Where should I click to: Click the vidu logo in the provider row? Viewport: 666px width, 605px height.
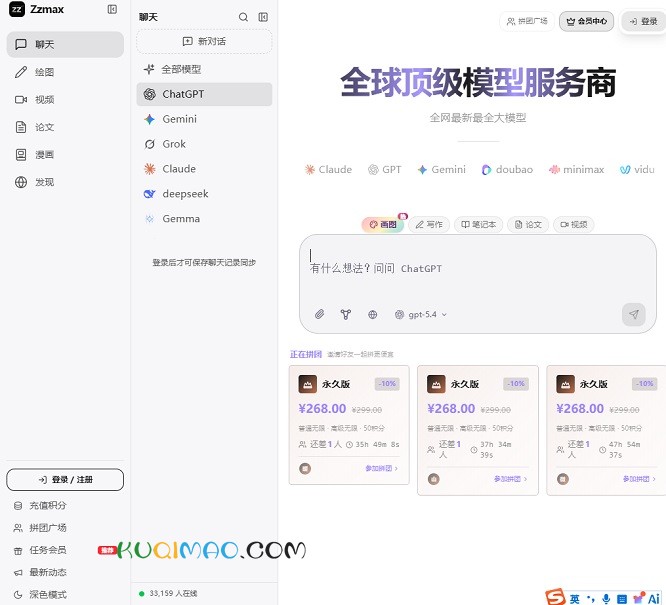pyautogui.click(x=637, y=170)
